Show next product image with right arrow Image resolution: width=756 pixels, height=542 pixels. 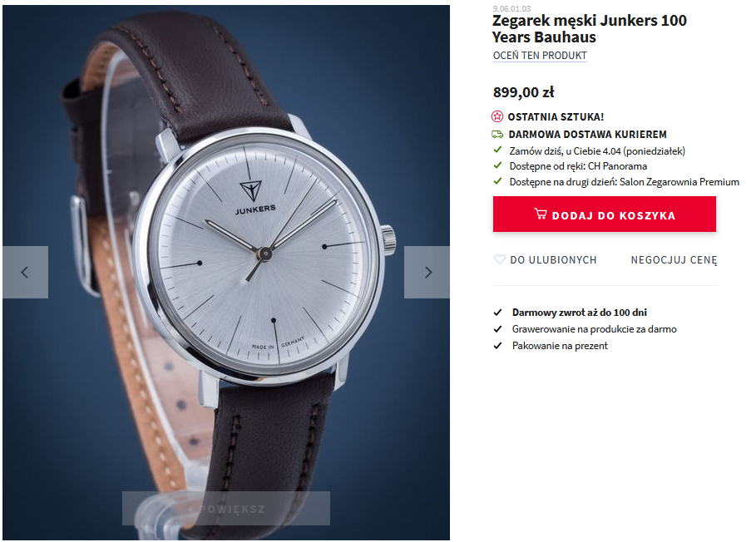pyautogui.click(x=427, y=272)
